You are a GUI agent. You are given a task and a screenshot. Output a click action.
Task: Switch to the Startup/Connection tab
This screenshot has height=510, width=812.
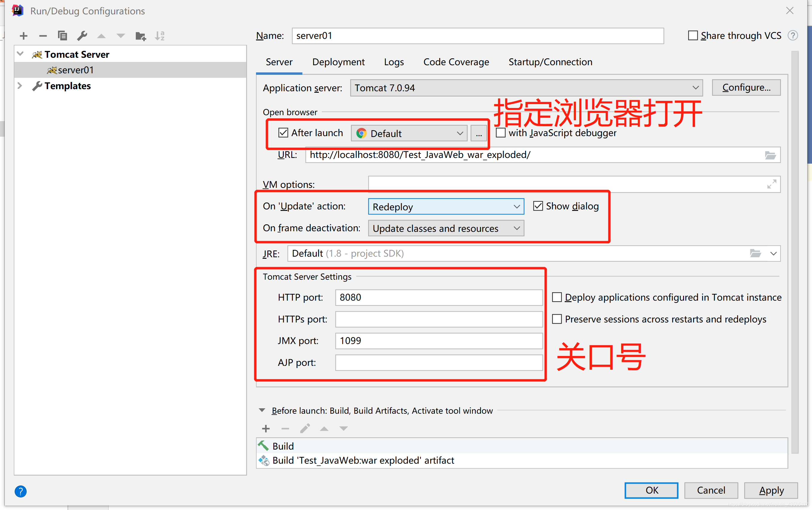(550, 62)
